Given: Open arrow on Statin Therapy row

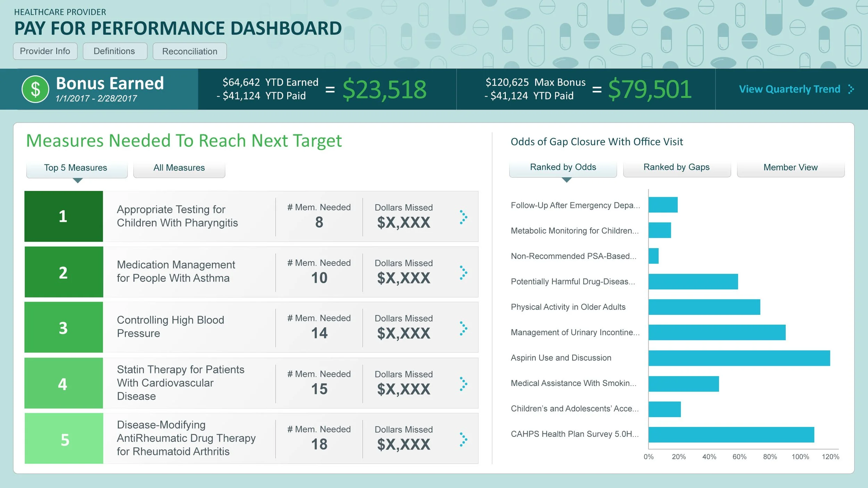Looking at the screenshot, I should pyautogui.click(x=463, y=384).
